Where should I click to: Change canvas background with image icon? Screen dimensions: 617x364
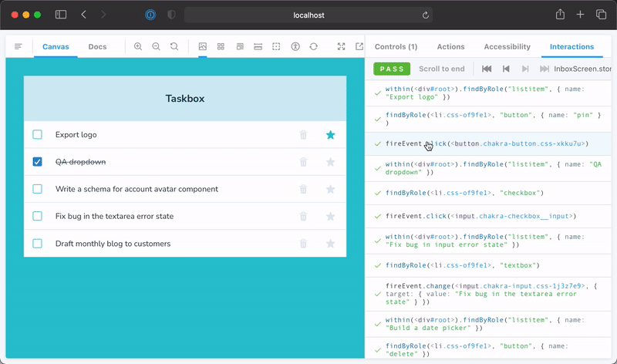tap(203, 46)
